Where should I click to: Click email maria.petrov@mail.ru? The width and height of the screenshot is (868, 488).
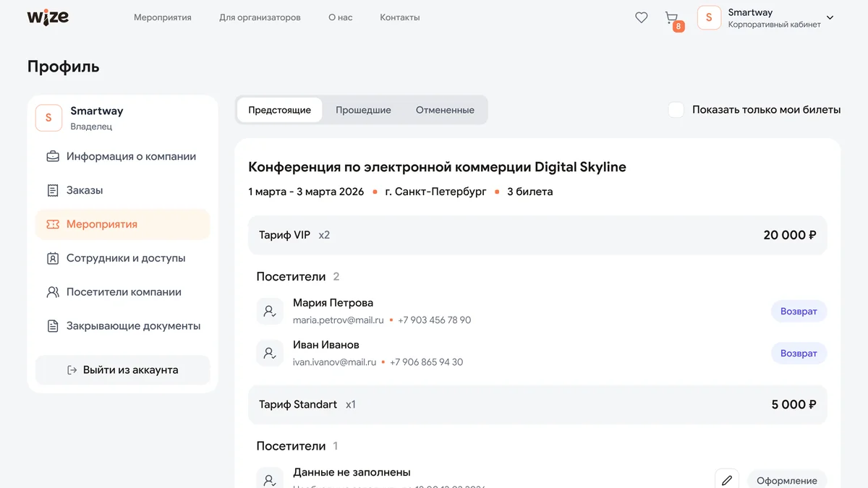339,320
